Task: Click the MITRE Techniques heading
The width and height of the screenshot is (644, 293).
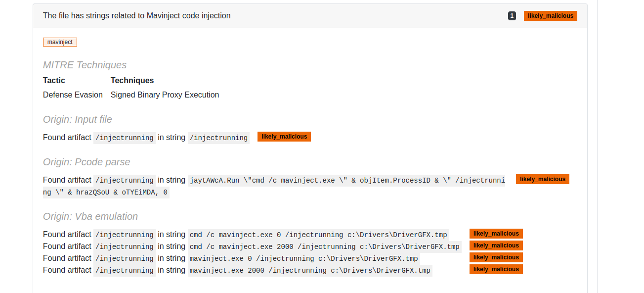Action: (85, 65)
